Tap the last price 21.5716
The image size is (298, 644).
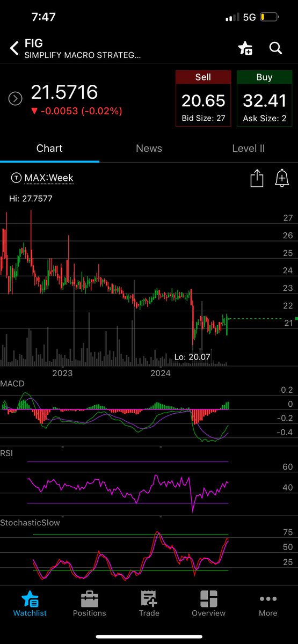(64, 93)
